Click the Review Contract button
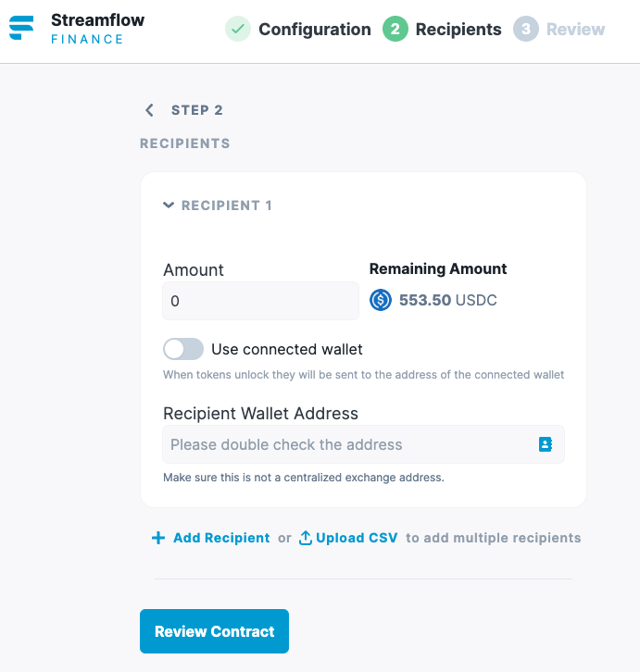The image size is (640, 672). (214, 631)
